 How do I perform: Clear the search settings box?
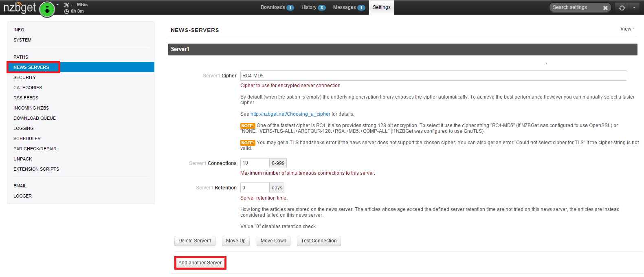point(605,8)
